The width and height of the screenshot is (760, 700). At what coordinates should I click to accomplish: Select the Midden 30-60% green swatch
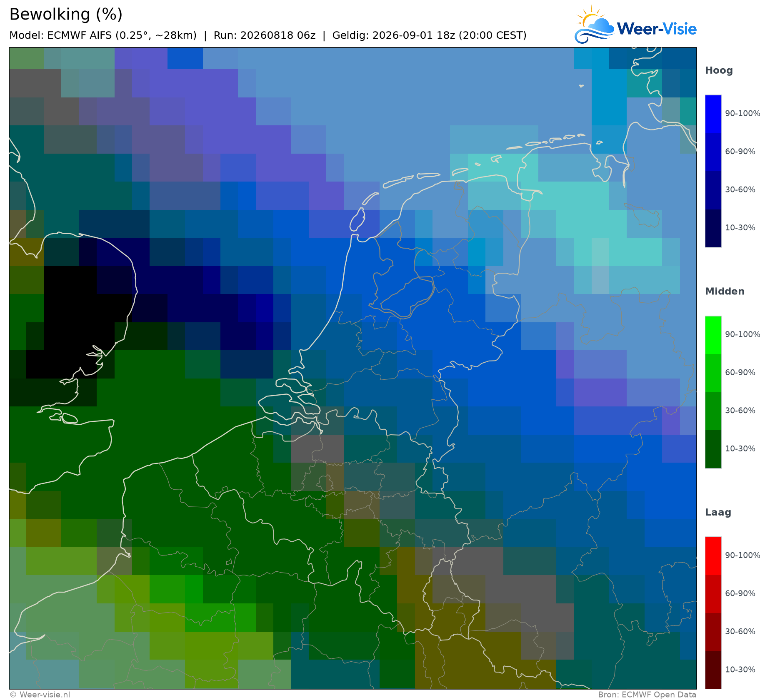(713, 411)
